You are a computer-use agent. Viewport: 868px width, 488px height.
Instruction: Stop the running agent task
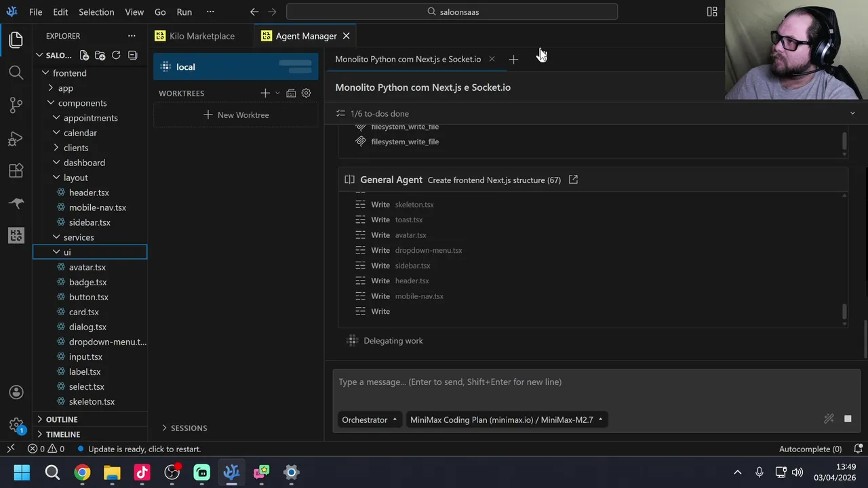[848, 419]
